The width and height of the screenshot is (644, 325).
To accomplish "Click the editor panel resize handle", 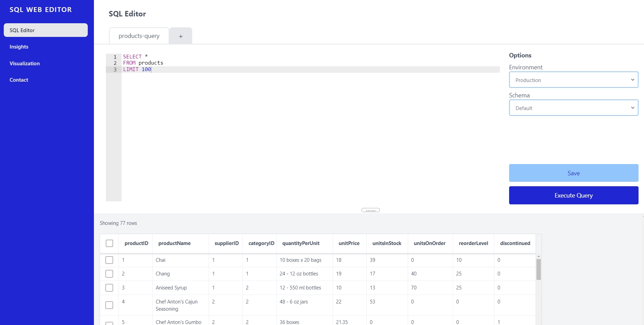I will point(371,210).
